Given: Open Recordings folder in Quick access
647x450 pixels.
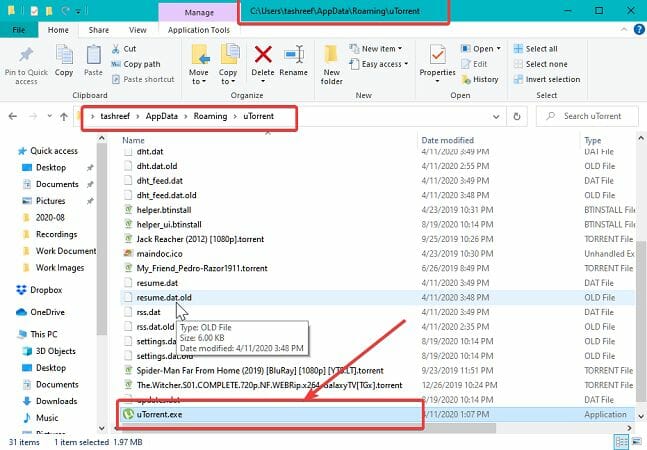Looking at the screenshot, I should click(x=50, y=234).
